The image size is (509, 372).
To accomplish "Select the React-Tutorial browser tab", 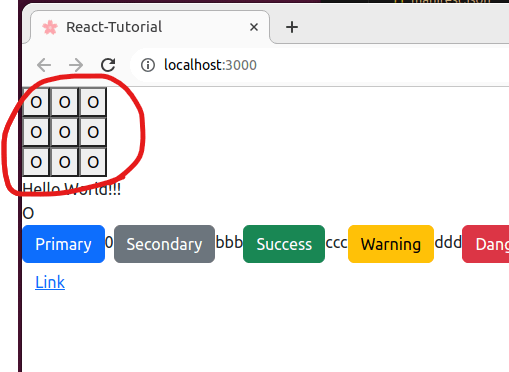I will [x=150, y=27].
